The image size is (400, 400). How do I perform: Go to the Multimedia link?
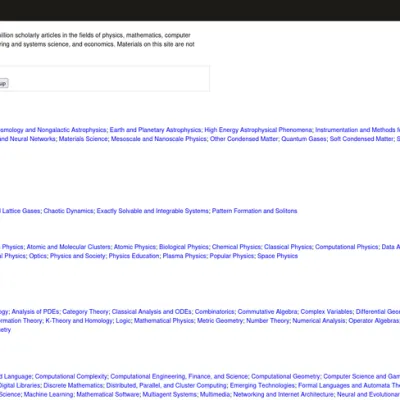[215, 394]
